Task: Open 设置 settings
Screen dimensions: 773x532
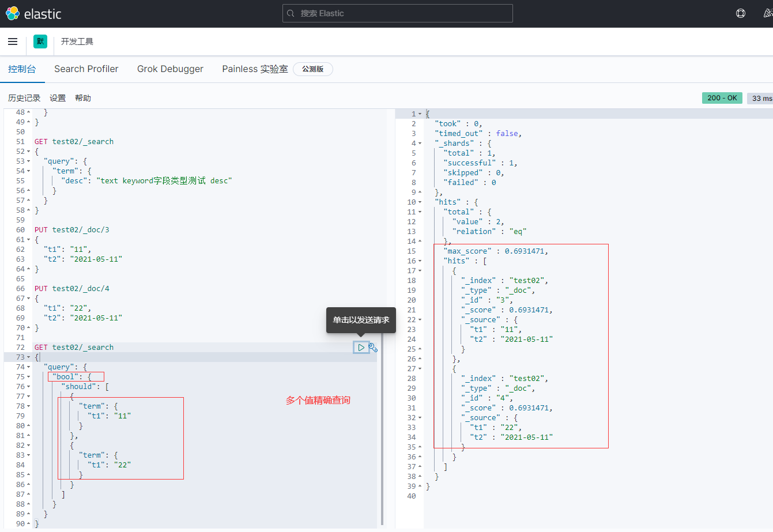Action: (x=58, y=98)
